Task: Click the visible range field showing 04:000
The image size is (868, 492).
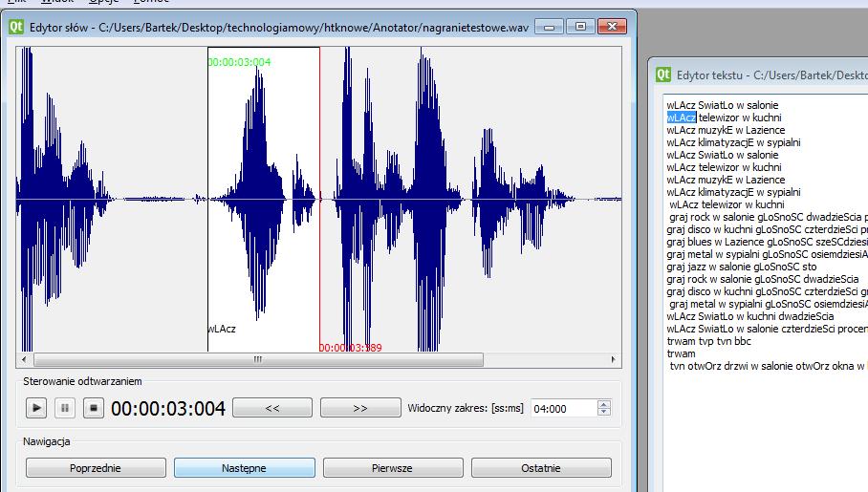Action: tap(564, 409)
